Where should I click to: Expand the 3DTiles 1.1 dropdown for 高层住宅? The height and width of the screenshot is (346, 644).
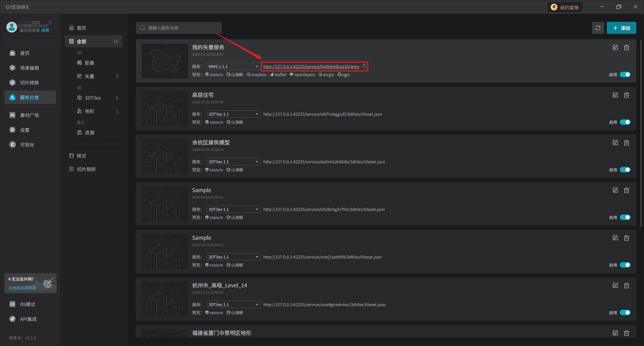233,114
